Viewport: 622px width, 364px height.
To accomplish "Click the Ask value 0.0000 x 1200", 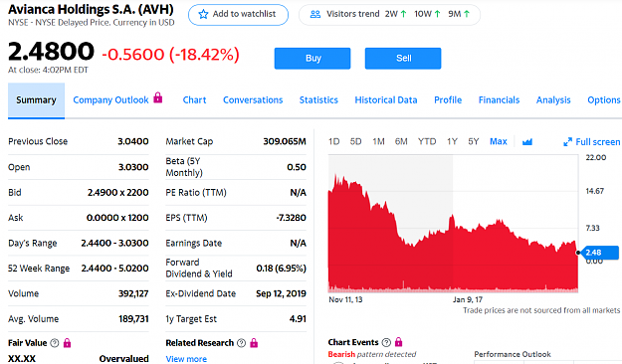I will tap(117, 218).
